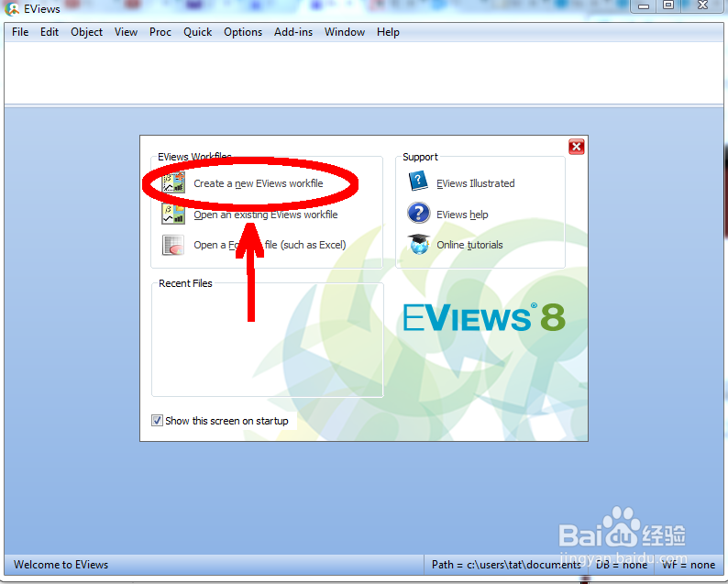Click the WF = none status entry

pyautogui.click(x=688, y=565)
